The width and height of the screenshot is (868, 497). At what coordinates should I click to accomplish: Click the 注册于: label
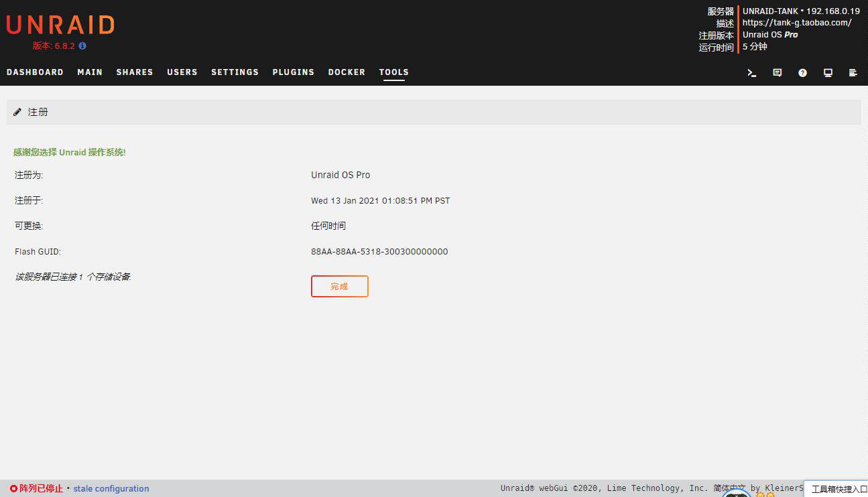pyautogui.click(x=29, y=201)
